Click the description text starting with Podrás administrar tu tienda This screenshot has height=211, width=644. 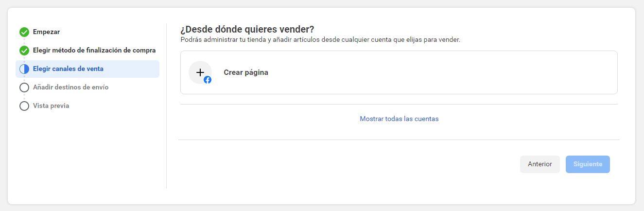[x=320, y=40]
